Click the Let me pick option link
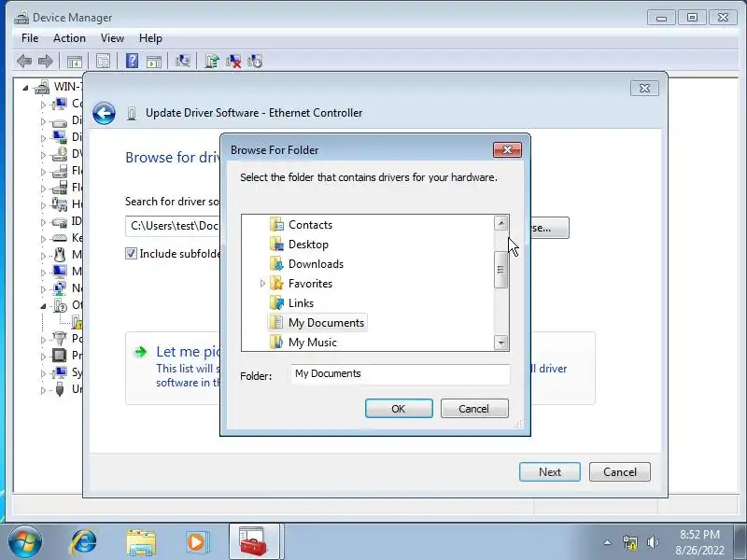The height and width of the screenshot is (560, 747). (x=189, y=352)
